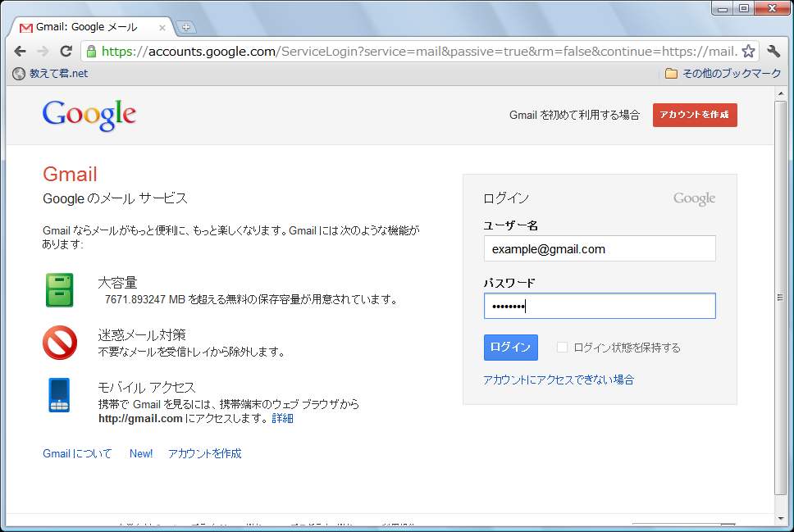Close the Gmail tab with its X
This screenshot has height=532, width=794.
tap(162, 28)
